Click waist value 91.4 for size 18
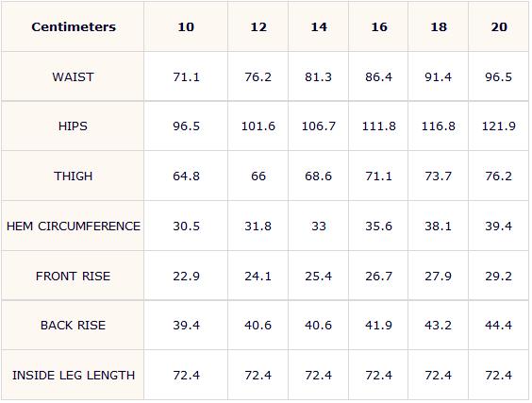The image size is (532, 403). click(x=438, y=77)
